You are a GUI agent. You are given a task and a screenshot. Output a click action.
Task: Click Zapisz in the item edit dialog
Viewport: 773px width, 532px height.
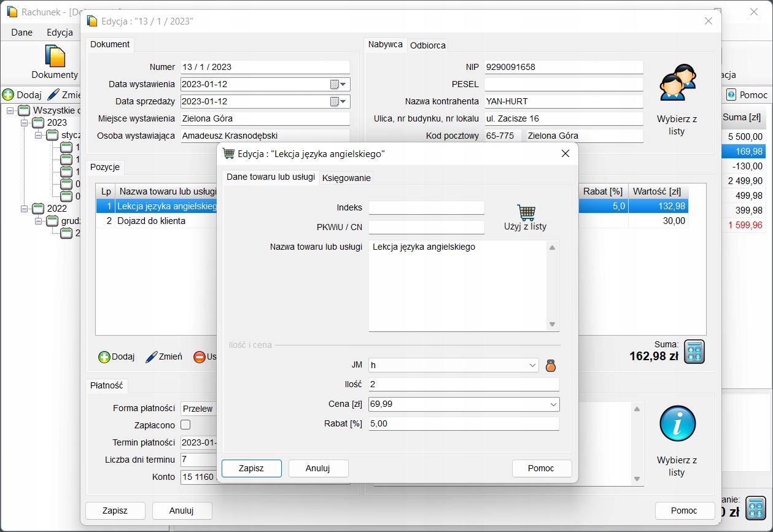tap(251, 468)
